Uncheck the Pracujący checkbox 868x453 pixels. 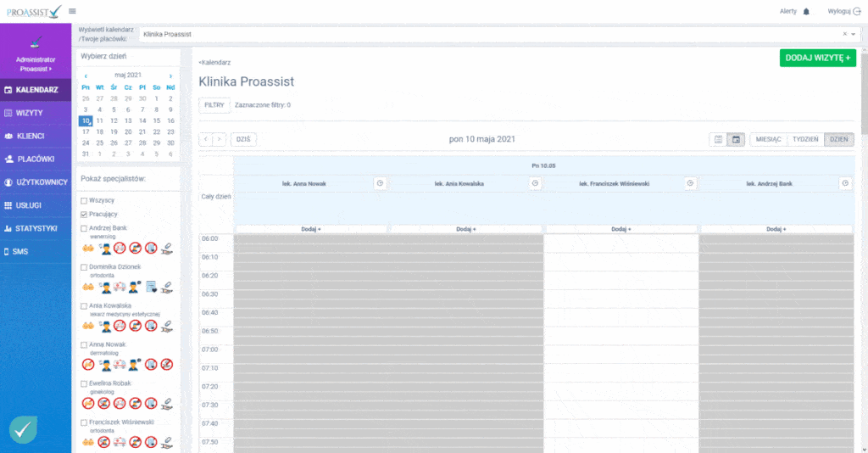coord(84,215)
